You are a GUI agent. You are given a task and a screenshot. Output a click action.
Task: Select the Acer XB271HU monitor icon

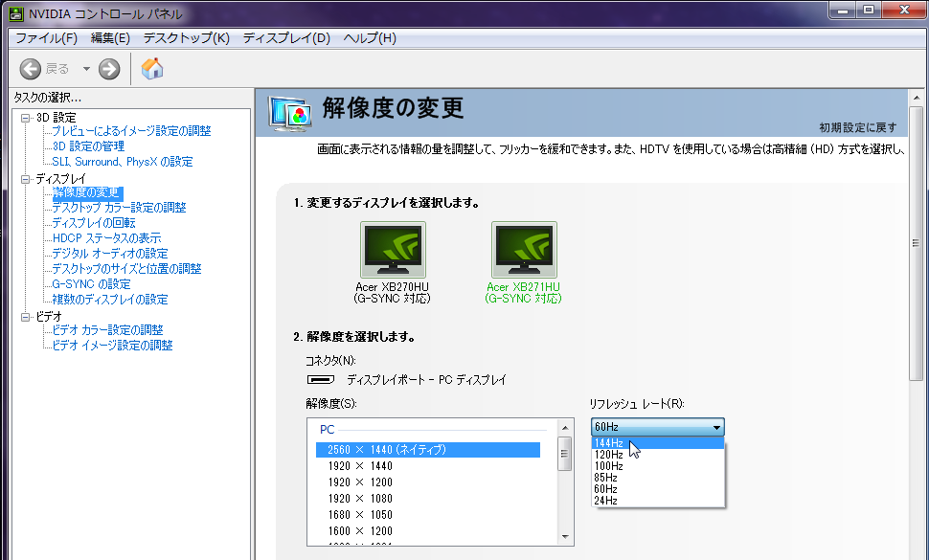click(x=524, y=250)
